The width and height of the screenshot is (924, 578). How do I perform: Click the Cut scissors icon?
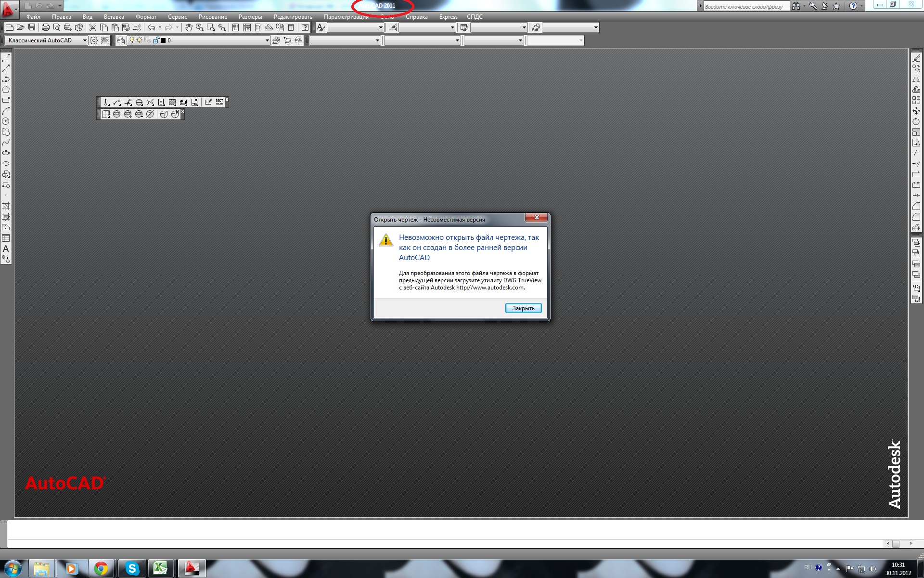93,27
